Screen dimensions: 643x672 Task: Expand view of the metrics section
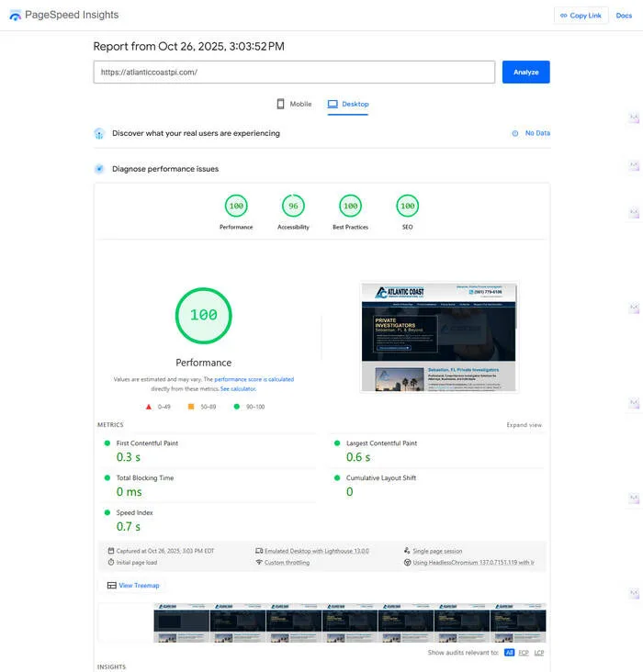(x=524, y=425)
